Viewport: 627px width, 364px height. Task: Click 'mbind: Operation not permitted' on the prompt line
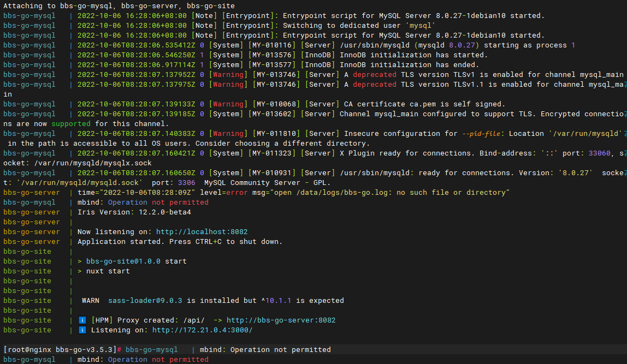tap(265, 350)
